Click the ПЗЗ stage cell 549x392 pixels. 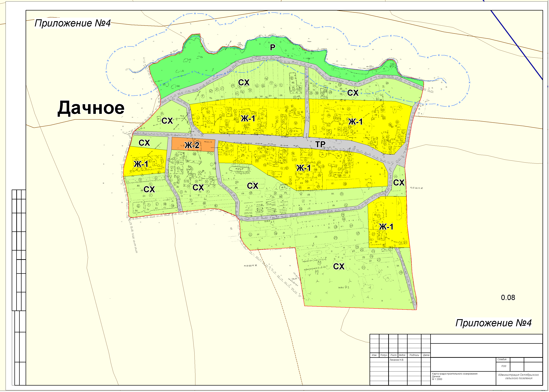[504, 366]
